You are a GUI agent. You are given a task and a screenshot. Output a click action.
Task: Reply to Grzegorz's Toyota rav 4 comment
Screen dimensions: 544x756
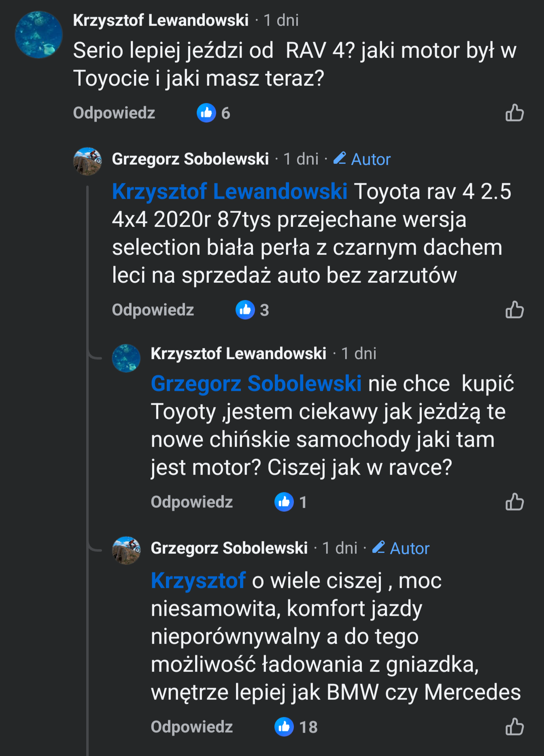pos(153,310)
